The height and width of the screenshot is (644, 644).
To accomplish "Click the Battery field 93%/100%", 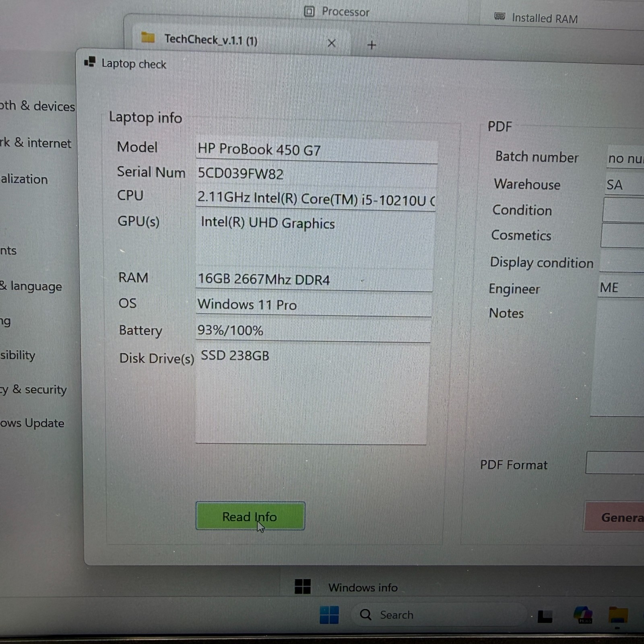I will (x=313, y=330).
